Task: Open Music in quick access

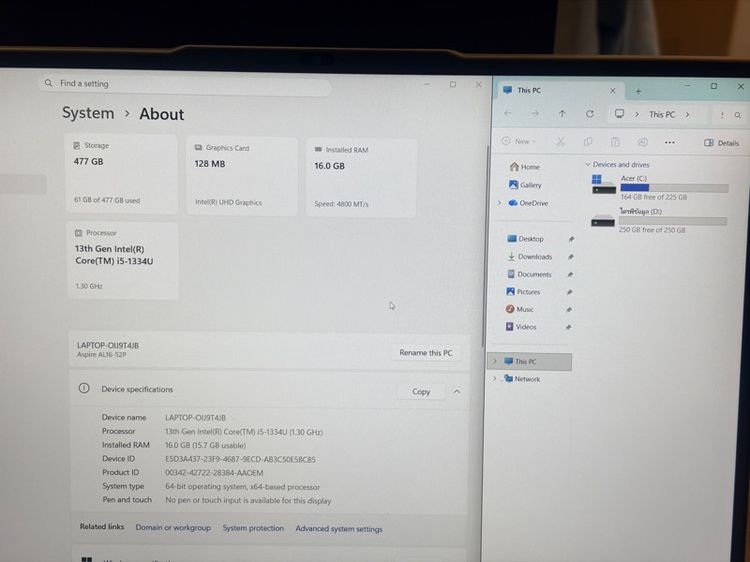Action: pos(519,309)
